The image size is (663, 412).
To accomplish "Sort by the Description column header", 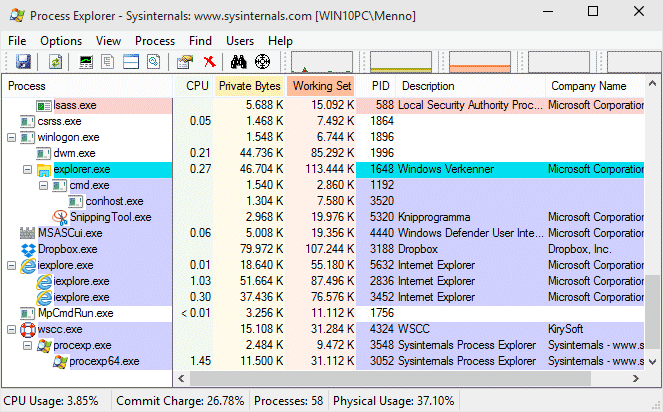I will [x=471, y=86].
